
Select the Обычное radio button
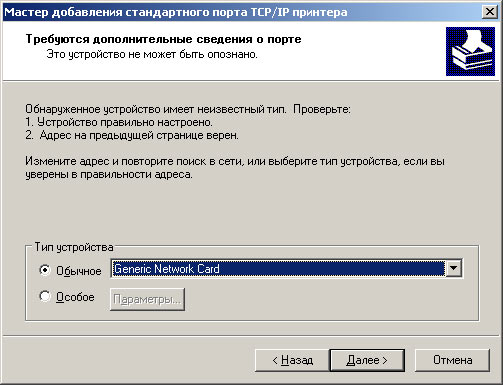45,270
